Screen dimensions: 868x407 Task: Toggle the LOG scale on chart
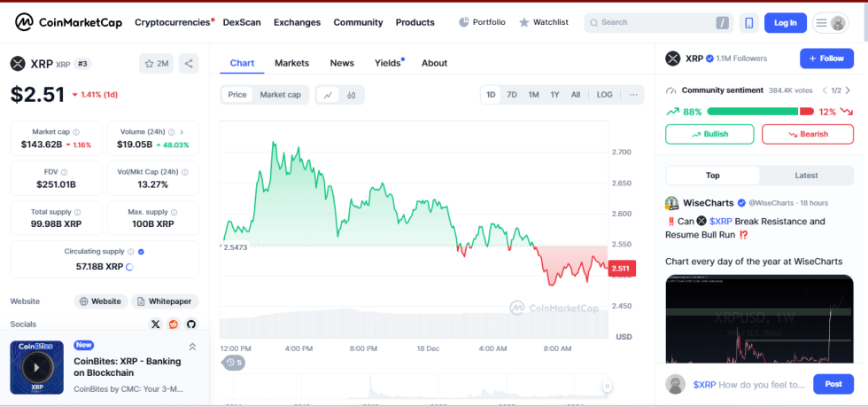(604, 95)
